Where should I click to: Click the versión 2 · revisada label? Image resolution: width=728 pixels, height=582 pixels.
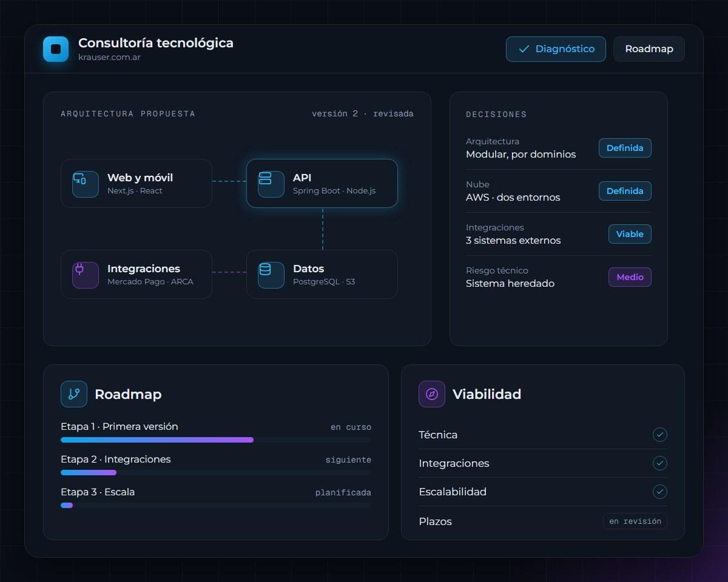(x=363, y=113)
